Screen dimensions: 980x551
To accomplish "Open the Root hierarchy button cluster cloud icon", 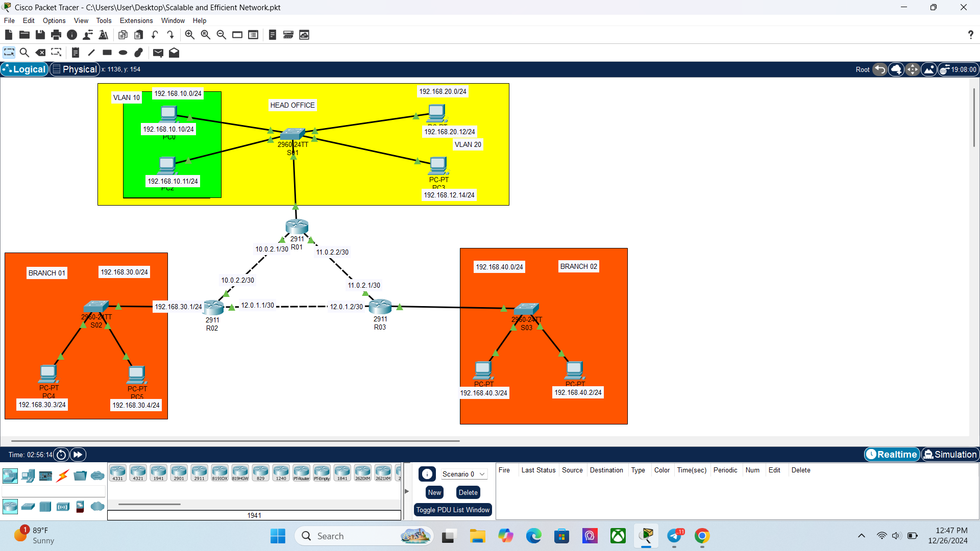I will 896,69.
